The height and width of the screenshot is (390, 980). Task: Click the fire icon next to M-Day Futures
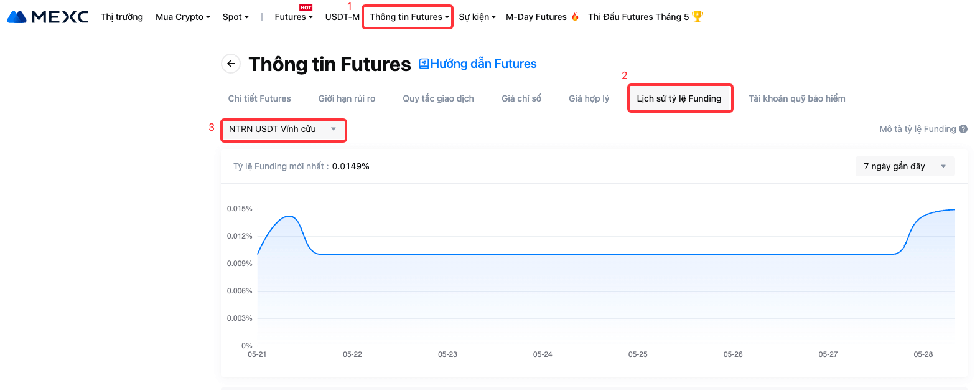(575, 17)
